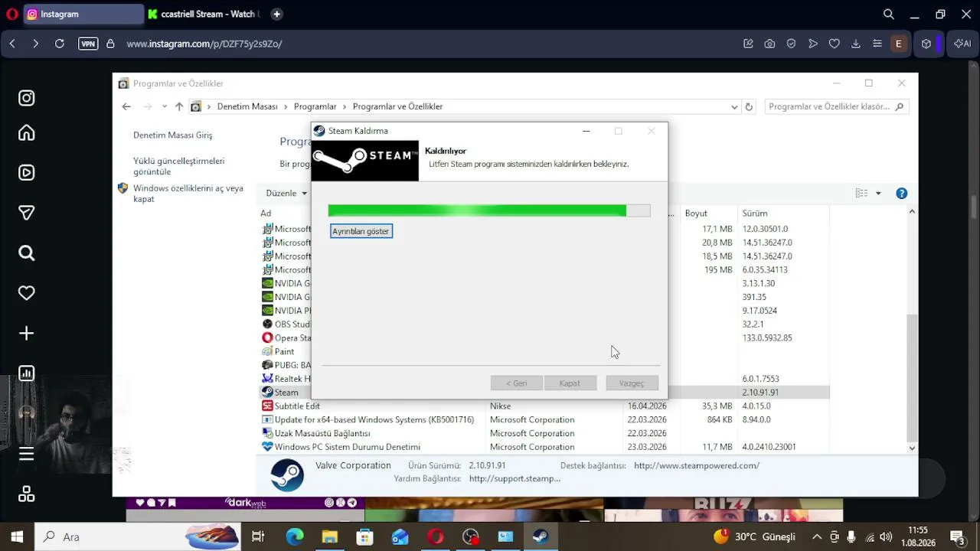Open Instagram Notifications heart icon
Image resolution: width=980 pixels, height=551 pixels.
(27, 293)
